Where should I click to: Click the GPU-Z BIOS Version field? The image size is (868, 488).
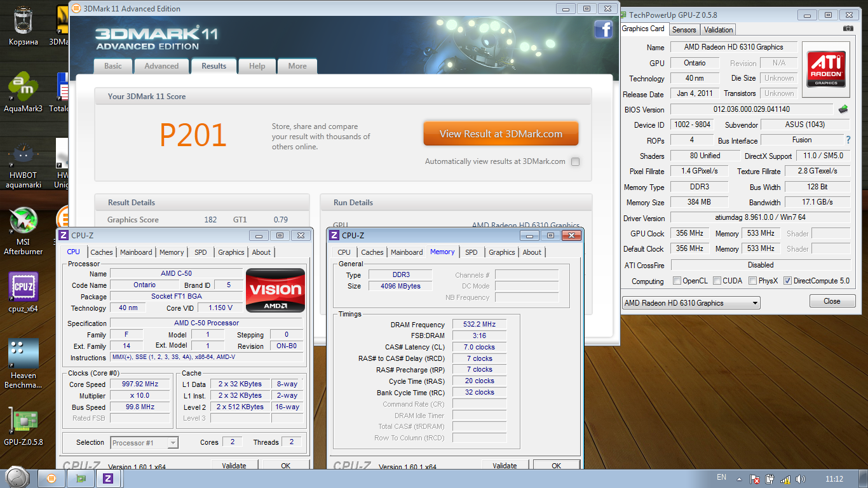tap(751, 109)
